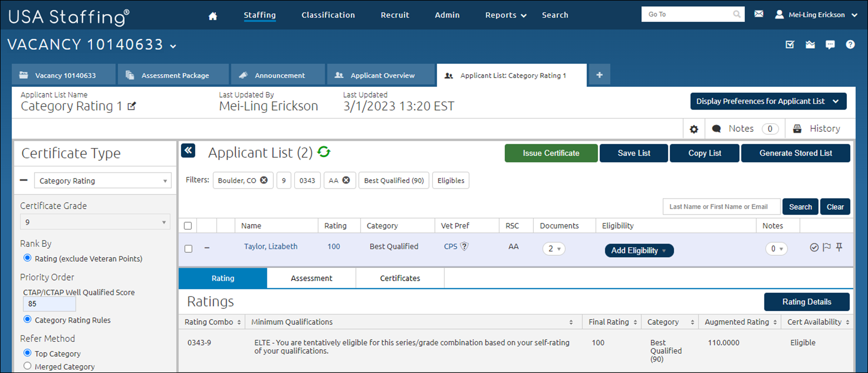Open History for the applicant list

pos(817,129)
